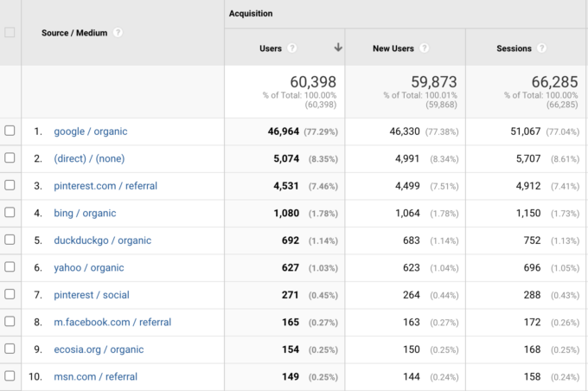This screenshot has width=588, height=391.
Task: Click the Source / Medium column header
Action: (74, 33)
